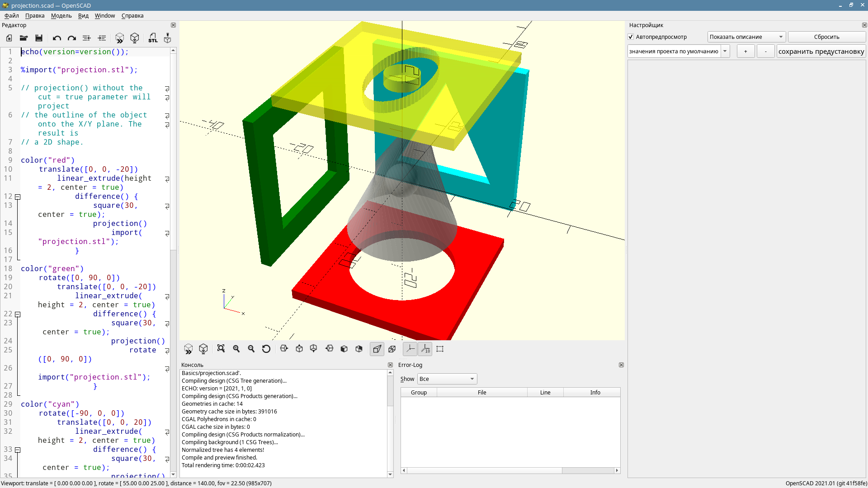Click the New file icon in editor toolbar
Viewport: 868px width, 488px height.
tap(9, 38)
